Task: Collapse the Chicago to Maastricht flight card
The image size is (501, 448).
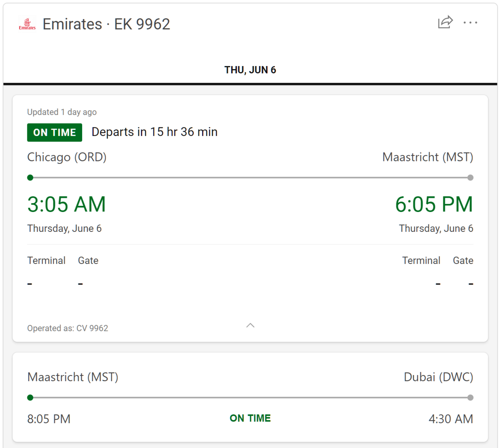Action: (250, 326)
